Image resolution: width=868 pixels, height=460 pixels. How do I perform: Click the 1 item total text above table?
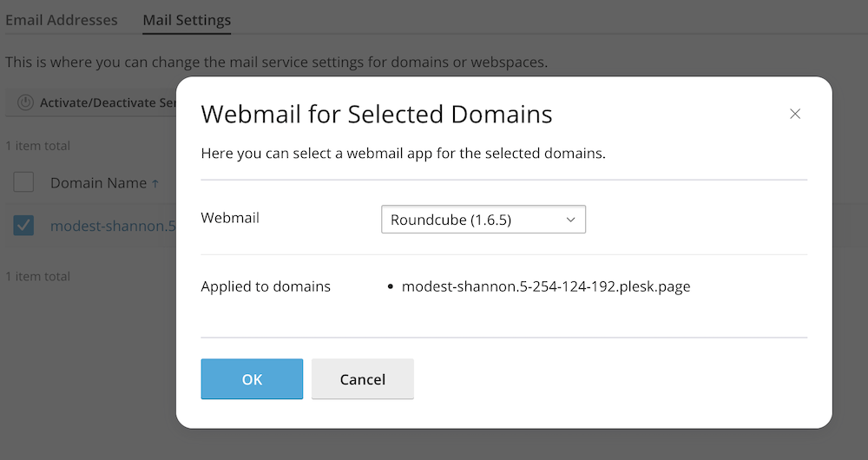[38, 146]
